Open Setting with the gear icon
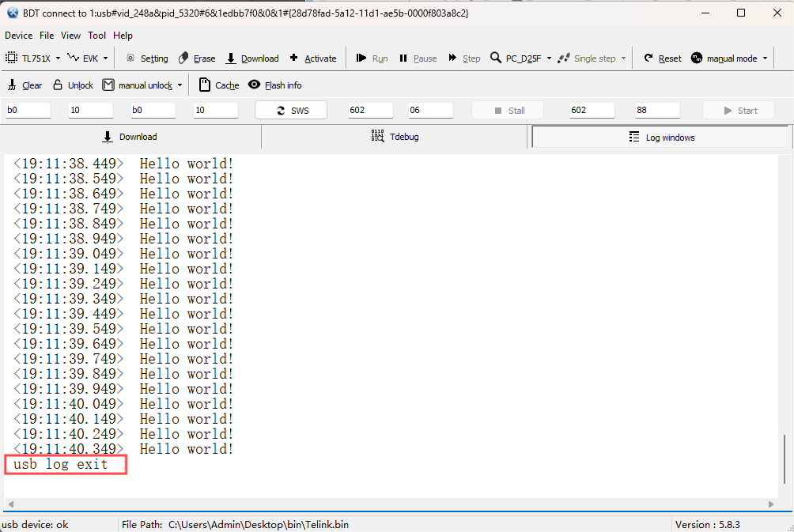The width and height of the screenshot is (794, 532). [130, 58]
